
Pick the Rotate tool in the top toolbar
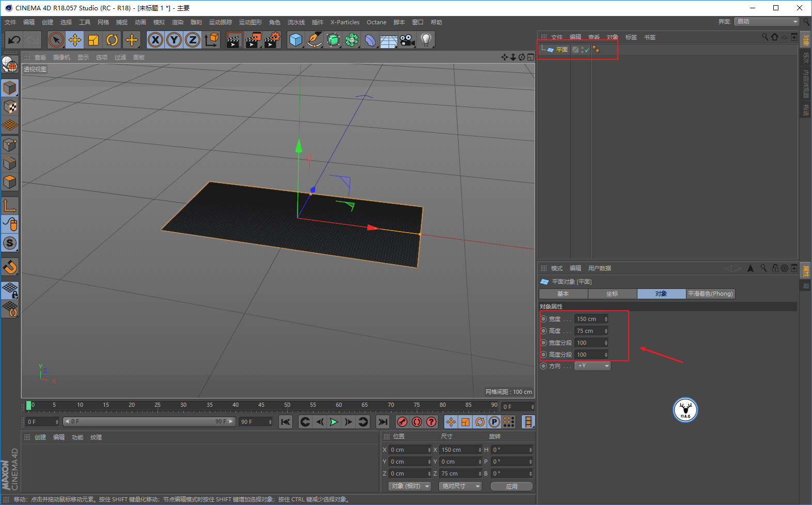112,40
